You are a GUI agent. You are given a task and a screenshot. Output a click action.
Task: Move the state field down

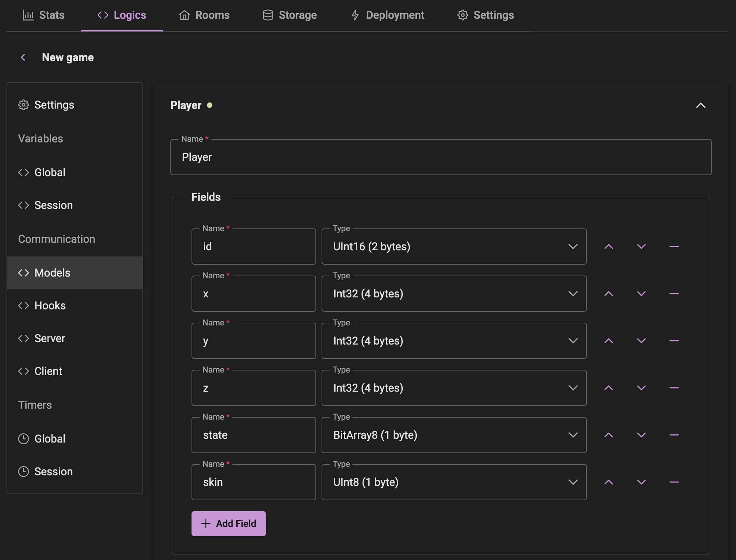[x=641, y=435]
